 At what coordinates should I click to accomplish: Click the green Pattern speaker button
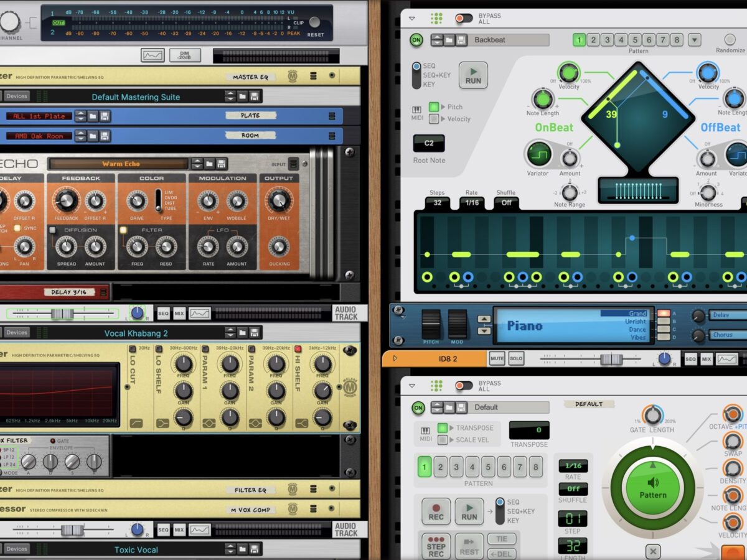(653, 488)
